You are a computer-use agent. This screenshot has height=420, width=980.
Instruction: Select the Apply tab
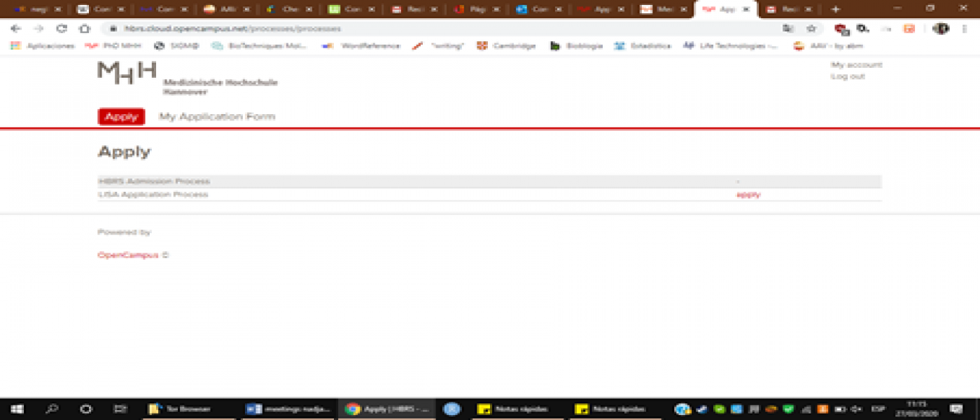point(121,117)
